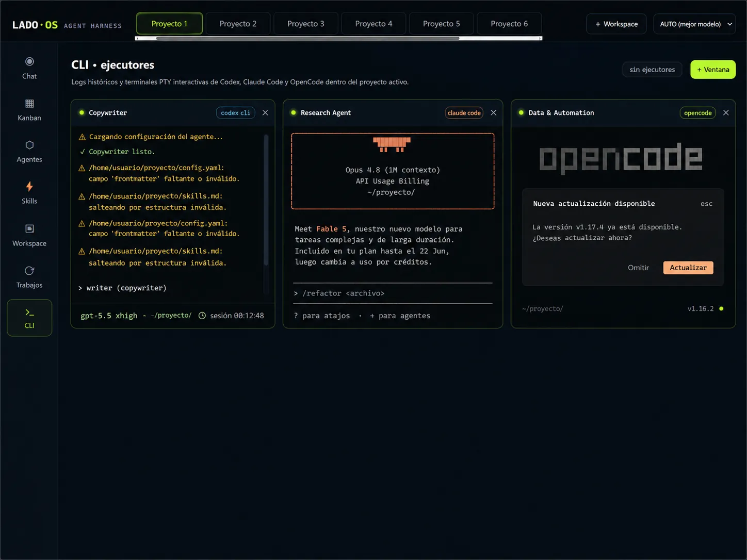
Task: Click the status dot beside Research Agent
Action: 294,112
